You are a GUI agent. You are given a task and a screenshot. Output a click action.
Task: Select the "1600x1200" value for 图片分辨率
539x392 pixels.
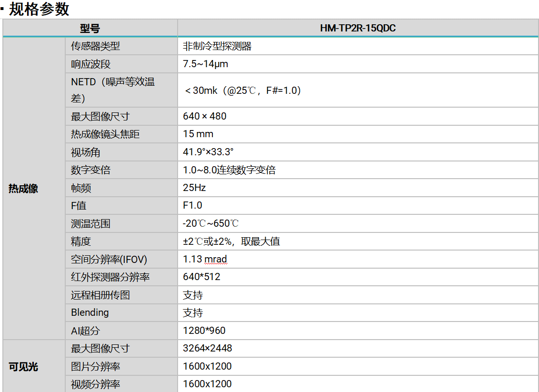tap(207, 366)
